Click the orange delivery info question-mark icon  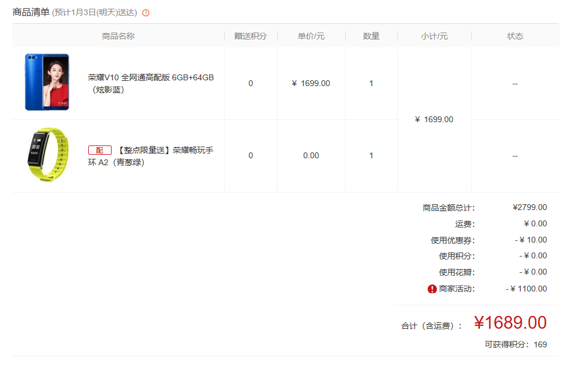coord(146,13)
